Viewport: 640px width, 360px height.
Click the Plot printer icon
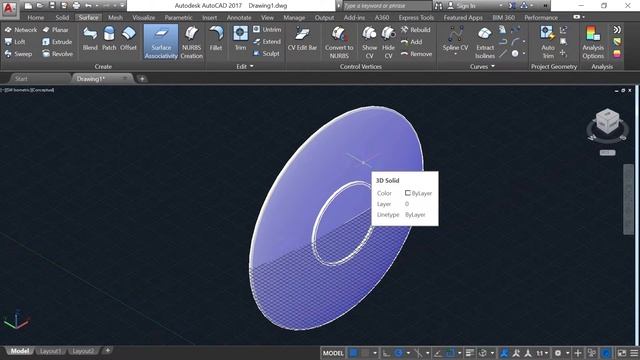(76, 6)
